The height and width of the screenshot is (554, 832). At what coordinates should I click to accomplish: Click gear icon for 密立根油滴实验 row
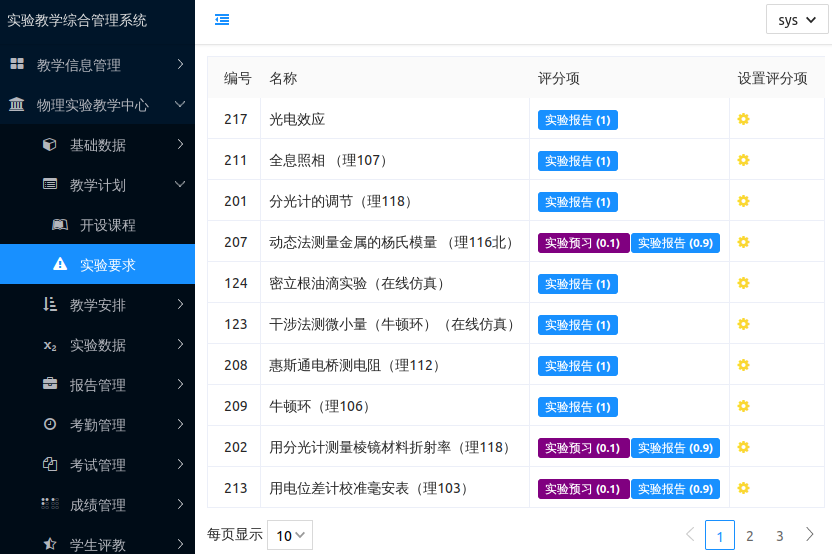(743, 283)
